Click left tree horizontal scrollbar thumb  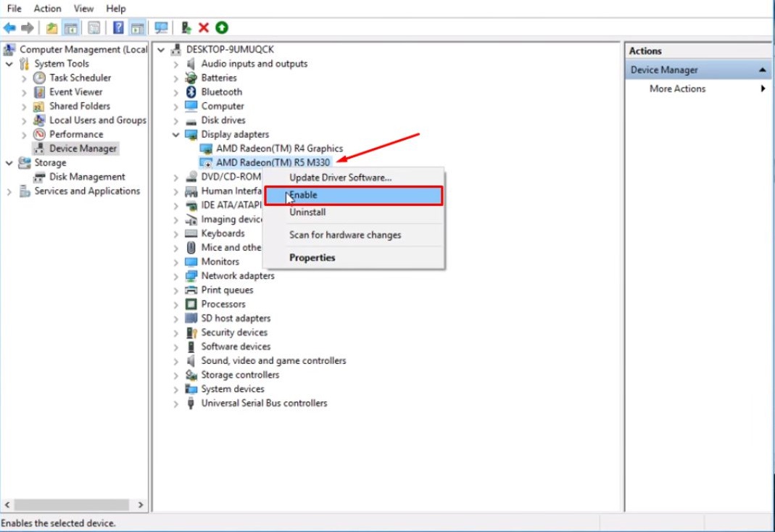[x=72, y=505]
